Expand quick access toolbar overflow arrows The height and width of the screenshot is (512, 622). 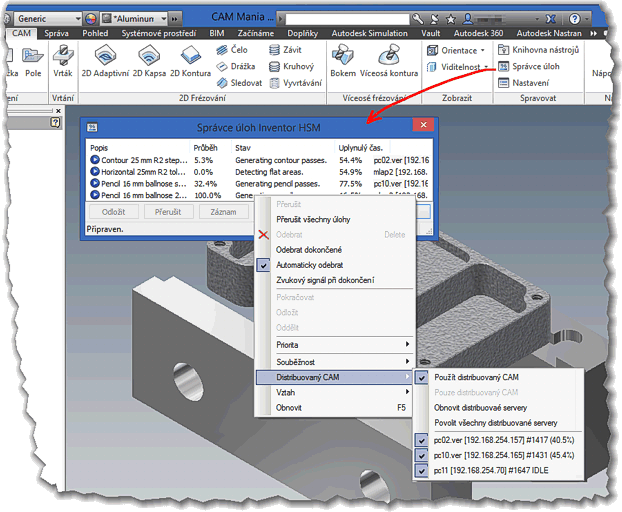[x=175, y=19]
